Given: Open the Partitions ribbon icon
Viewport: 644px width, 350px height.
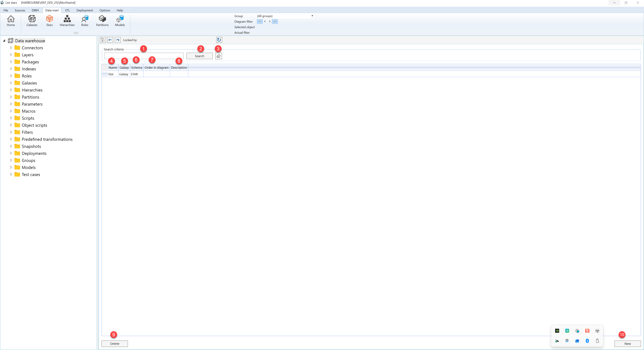Looking at the screenshot, I should click(102, 21).
